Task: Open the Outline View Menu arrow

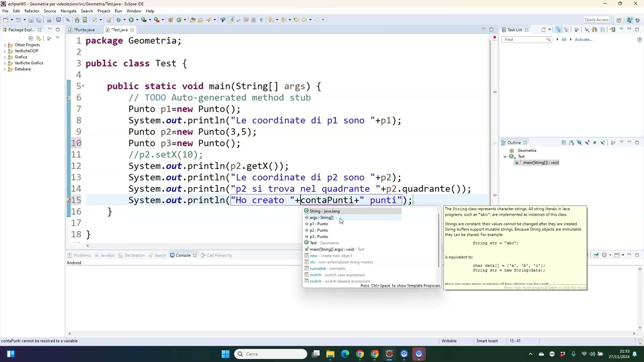Action: (x=621, y=142)
